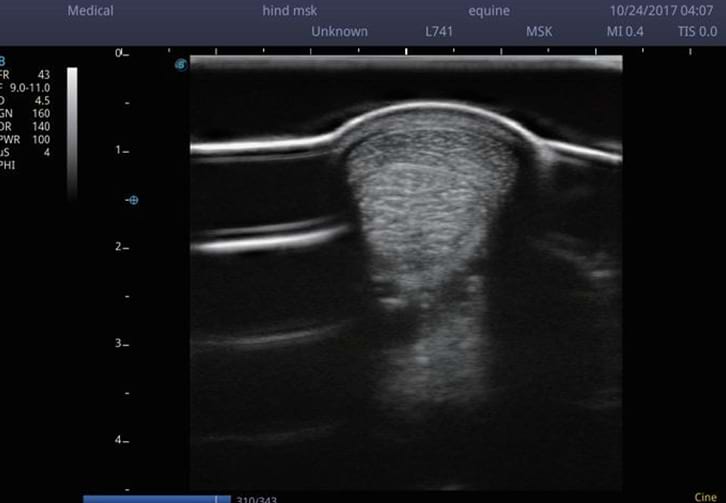Click the frame counter 310/343
The width and height of the screenshot is (726, 503).
click(x=256, y=499)
